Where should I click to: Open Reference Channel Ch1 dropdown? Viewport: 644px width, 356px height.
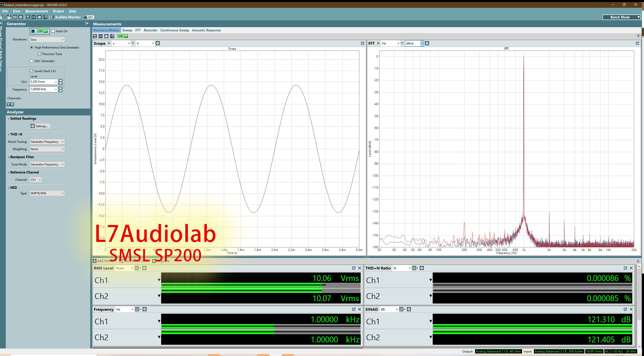(36, 180)
